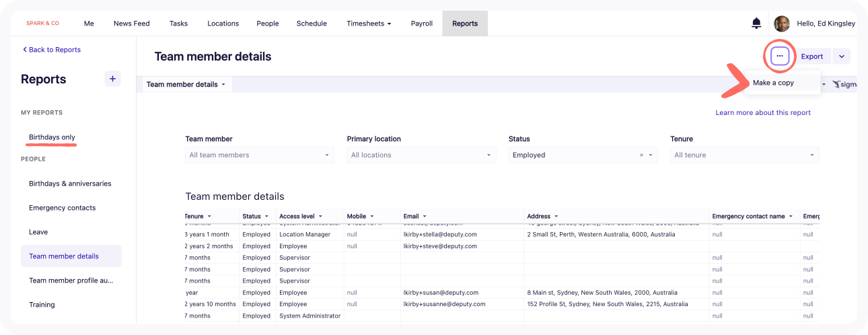Open Mobile column header menu
The width and height of the screenshot is (868, 335).
tap(372, 217)
